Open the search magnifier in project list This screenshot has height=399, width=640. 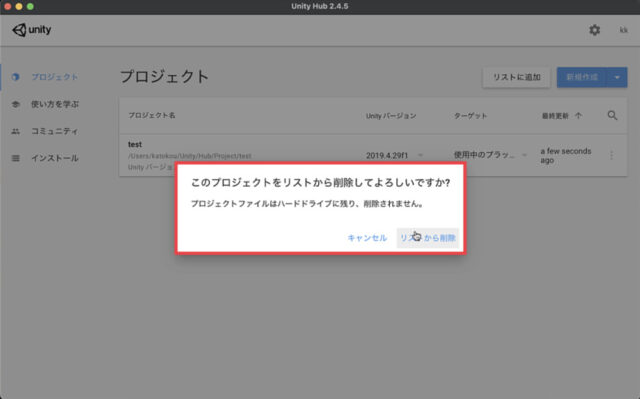pyautogui.click(x=612, y=115)
